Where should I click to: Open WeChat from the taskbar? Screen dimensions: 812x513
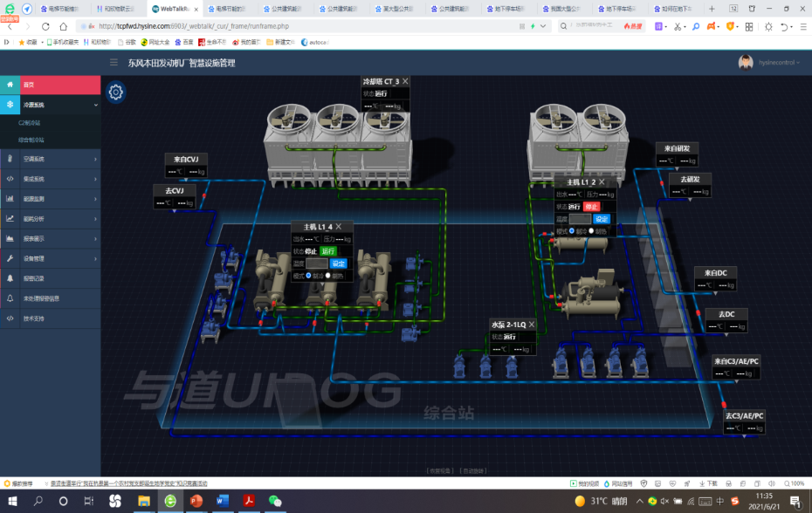coord(275,501)
